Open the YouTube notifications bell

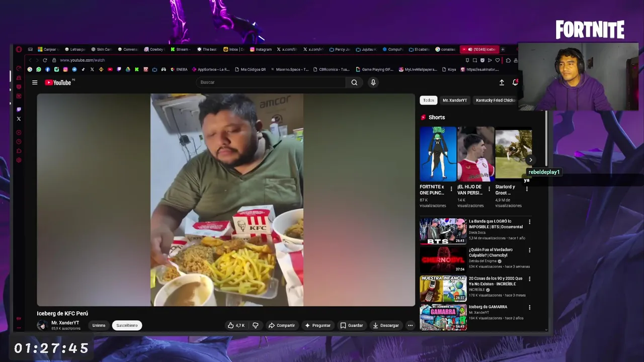tap(515, 82)
